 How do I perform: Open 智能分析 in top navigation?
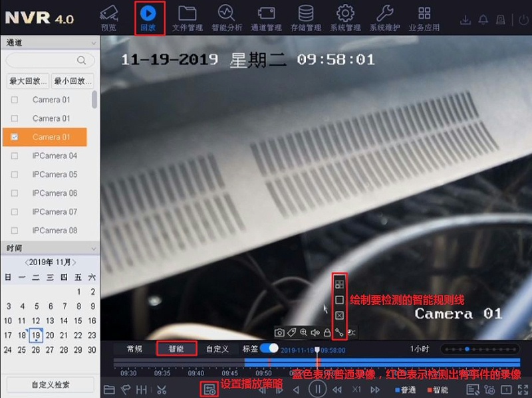pos(225,17)
